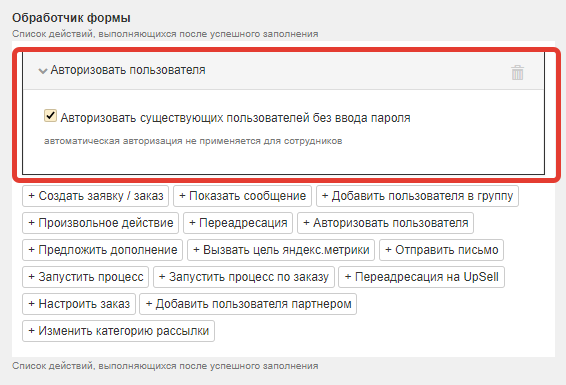Add Создать заявку / заказ action
Image resolution: width=566 pixels, height=385 pixels.
point(95,196)
